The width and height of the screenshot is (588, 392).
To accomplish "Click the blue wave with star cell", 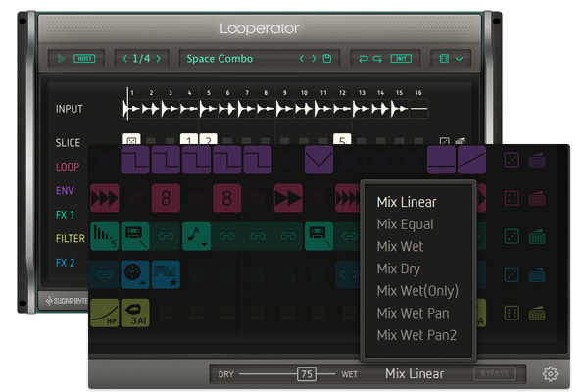I will 166,274.
